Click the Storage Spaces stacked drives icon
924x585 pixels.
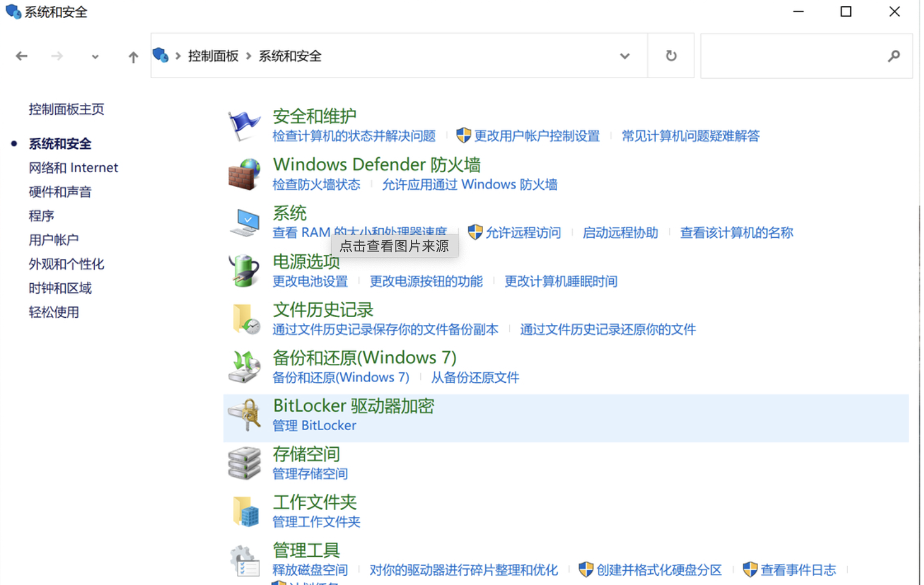pos(244,463)
